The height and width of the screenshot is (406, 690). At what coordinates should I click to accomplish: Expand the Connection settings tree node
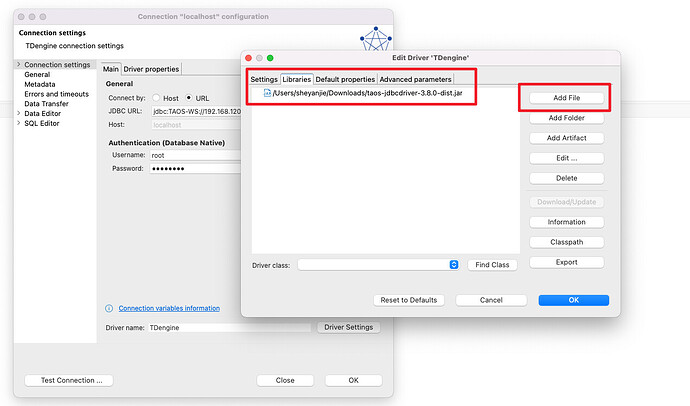click(18, 65)
